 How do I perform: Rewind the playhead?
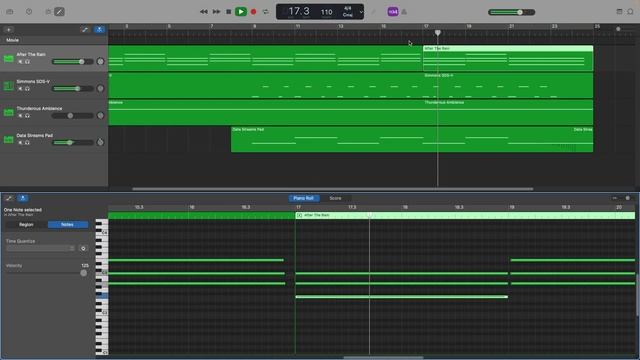(204, 12)
